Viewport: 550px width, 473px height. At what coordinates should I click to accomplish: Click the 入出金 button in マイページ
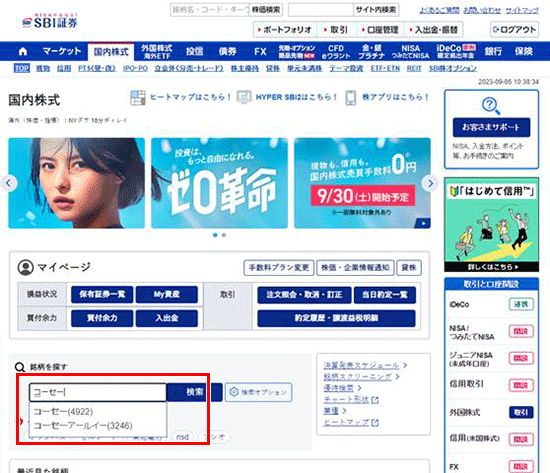(167, 318)
